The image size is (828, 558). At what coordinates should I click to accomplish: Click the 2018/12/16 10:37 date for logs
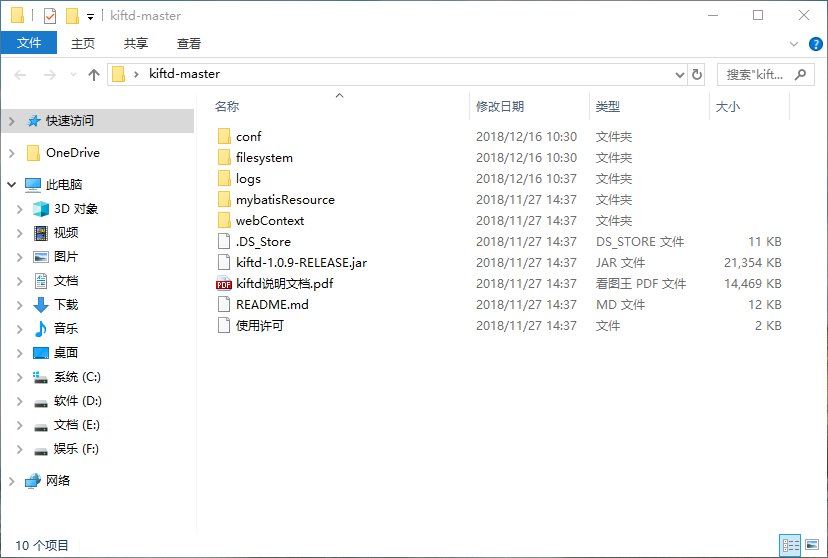[526, 178]
